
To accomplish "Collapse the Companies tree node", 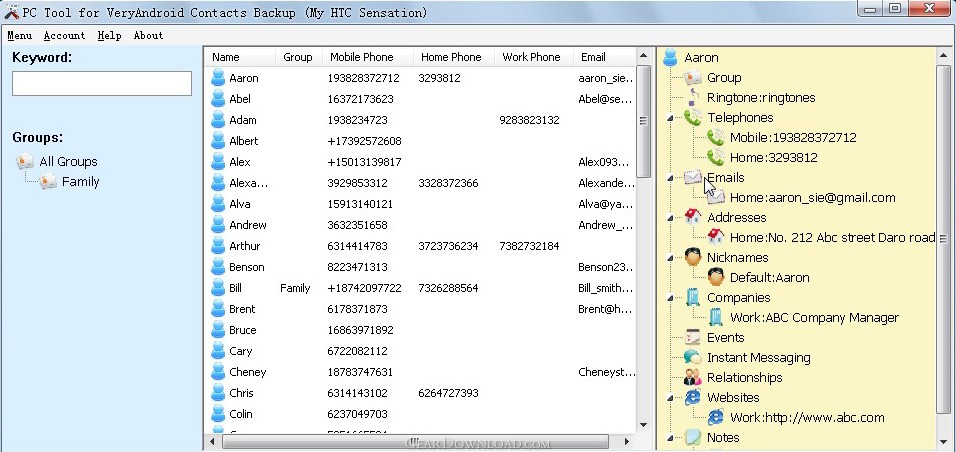I will click(671, 298).
